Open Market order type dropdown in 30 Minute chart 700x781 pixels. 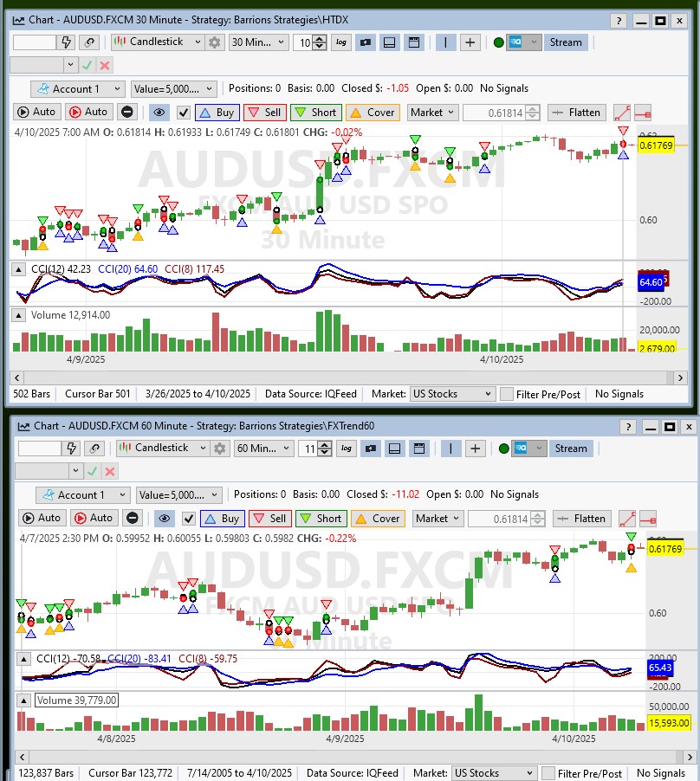pos(432,113)
